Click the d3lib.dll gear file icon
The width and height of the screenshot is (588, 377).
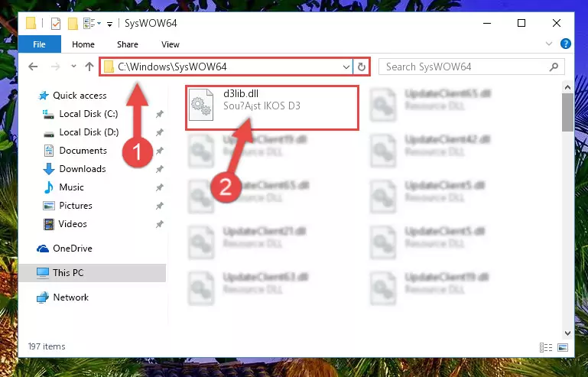(x=201, y=105)
